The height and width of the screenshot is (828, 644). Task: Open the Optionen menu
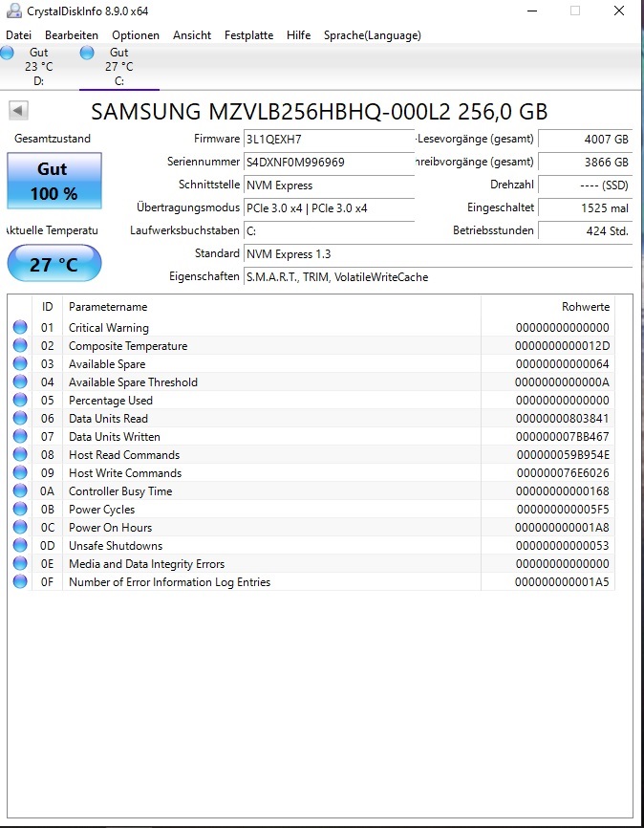pos(136,35)
